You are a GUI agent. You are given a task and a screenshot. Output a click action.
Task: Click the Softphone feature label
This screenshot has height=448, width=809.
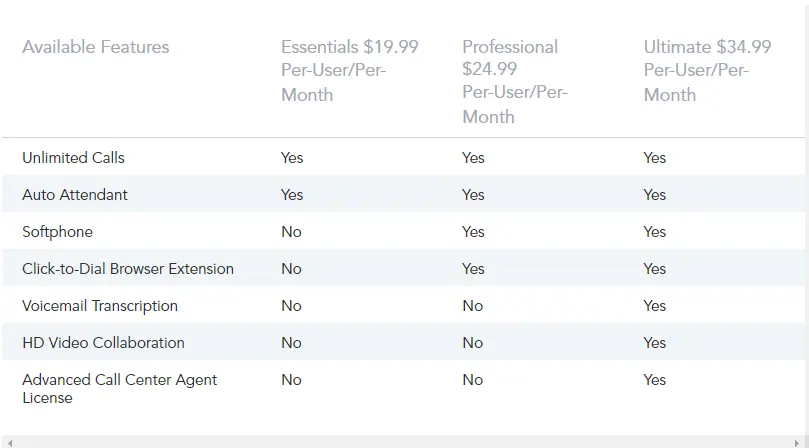pyautogui.click(x=57, y=232)
